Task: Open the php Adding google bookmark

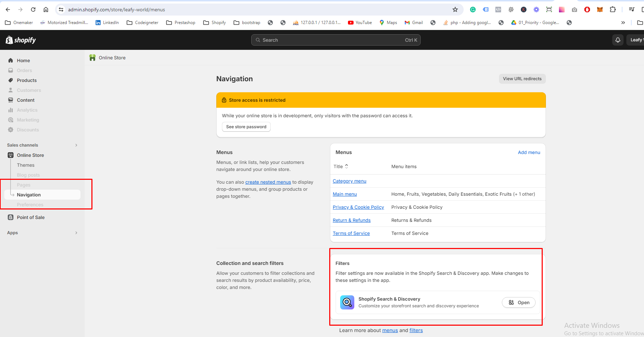Action: [467, 23]
